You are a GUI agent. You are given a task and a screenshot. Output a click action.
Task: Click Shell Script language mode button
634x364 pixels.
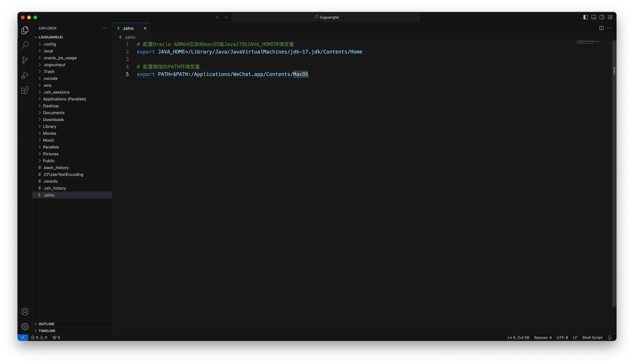click(x=592, y=337)
